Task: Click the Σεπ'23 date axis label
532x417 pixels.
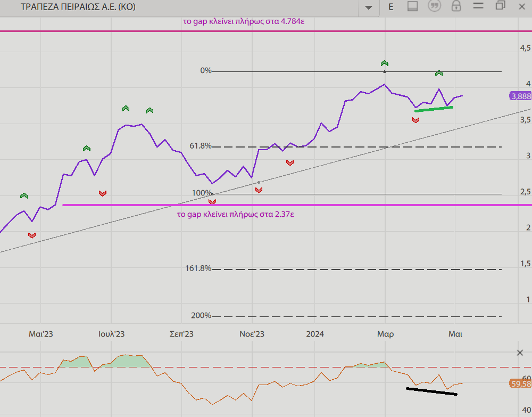Action: click(181, 334)
